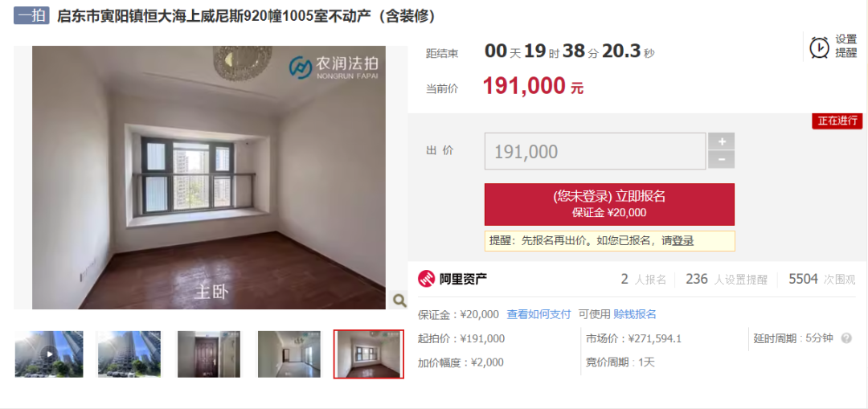868x409 pixels.
Task: Open the 登录 login link
Action: (x=683, y=241)
